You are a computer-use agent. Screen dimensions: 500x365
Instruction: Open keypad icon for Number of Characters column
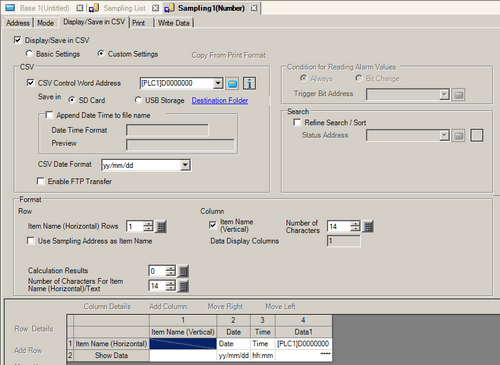(x=368, y=227)
